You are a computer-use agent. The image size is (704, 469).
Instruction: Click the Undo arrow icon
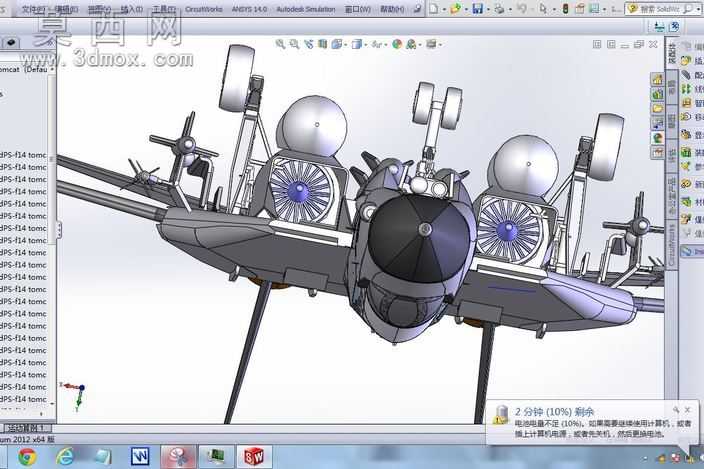click(x=521, y=8)
